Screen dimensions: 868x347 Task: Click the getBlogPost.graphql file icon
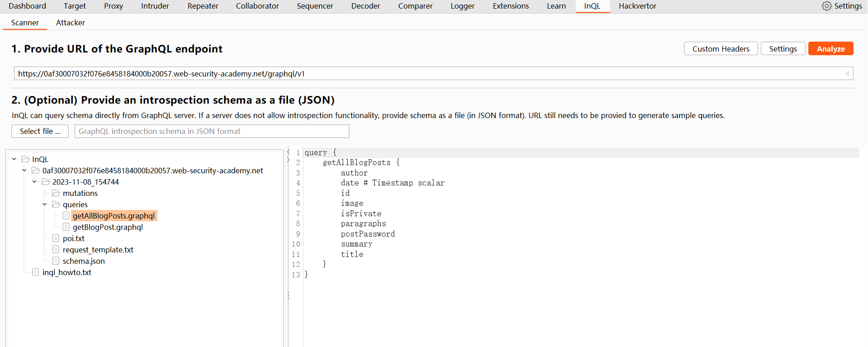tap(66, 227)
